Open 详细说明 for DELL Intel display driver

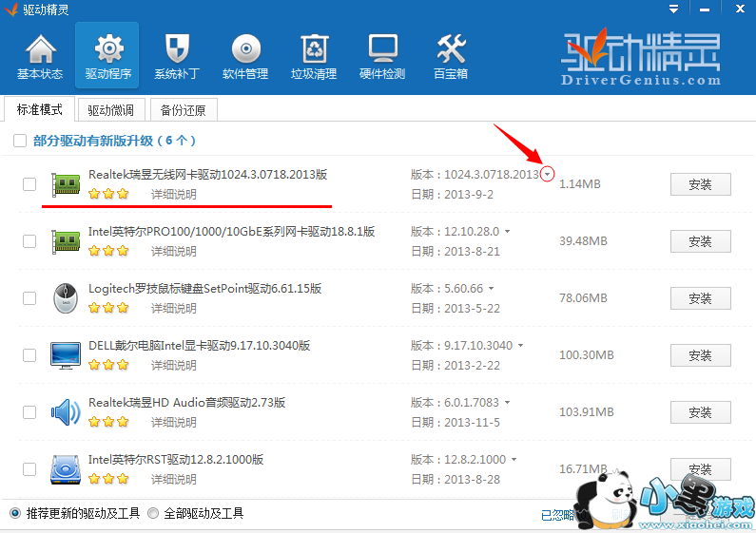174,365
